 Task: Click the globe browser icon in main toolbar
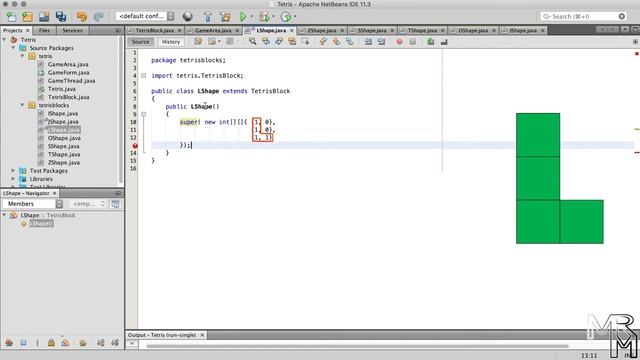(x=188, y=16)
